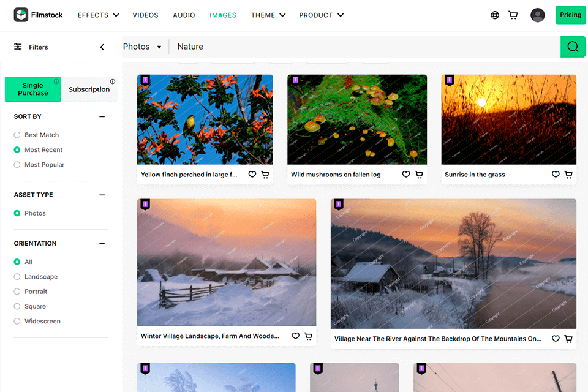Collapse the Filters sidebar with the arrow
The height and width of the screenshot is (392, 588).
pyautogui.click(x=102, y=47)
